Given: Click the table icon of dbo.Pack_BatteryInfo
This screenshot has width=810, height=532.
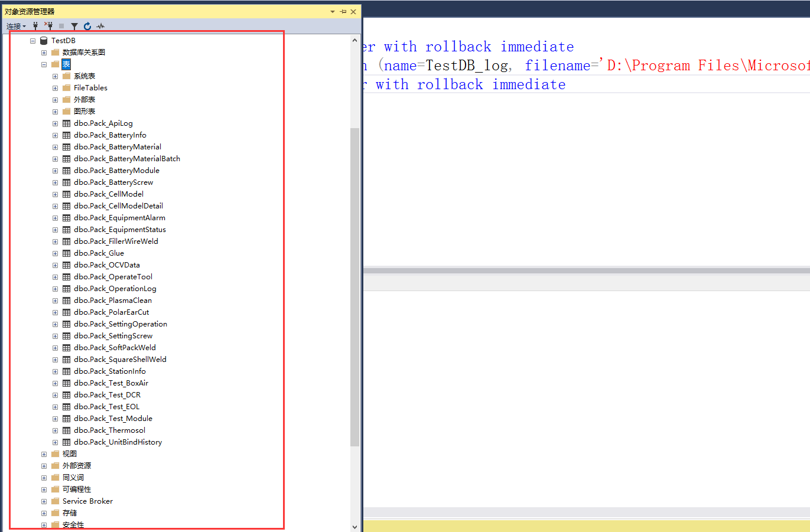Looking at the screenshot, I should (67, 135).
